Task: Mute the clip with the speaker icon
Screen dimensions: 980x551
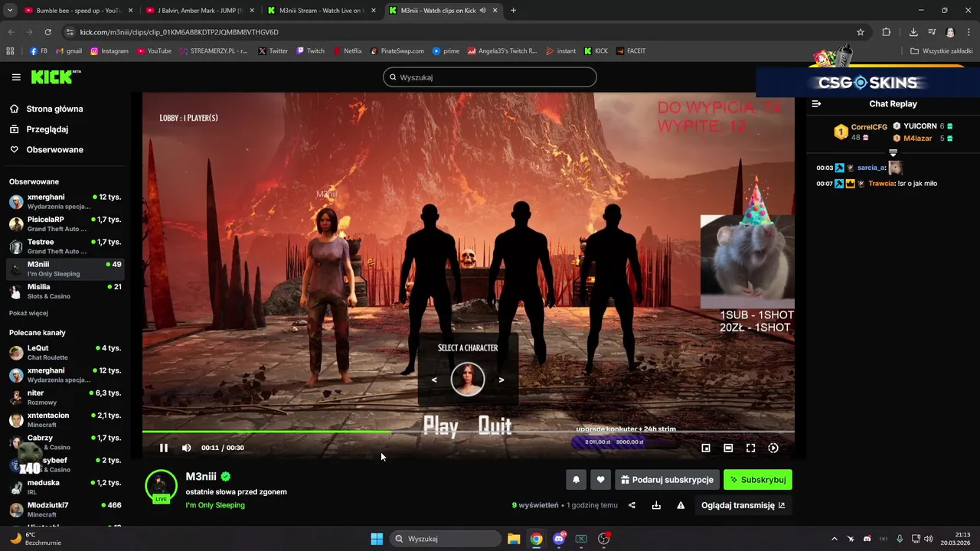Action: click(186, 448)
